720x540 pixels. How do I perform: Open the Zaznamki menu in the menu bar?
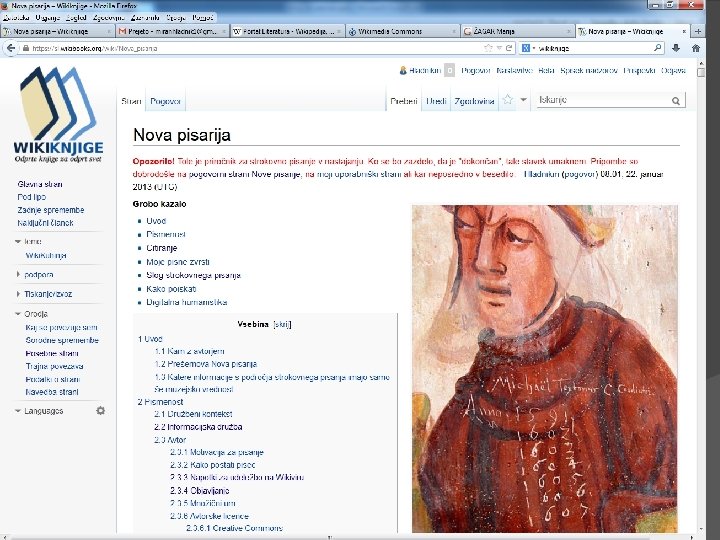click(x=145, y=17)
